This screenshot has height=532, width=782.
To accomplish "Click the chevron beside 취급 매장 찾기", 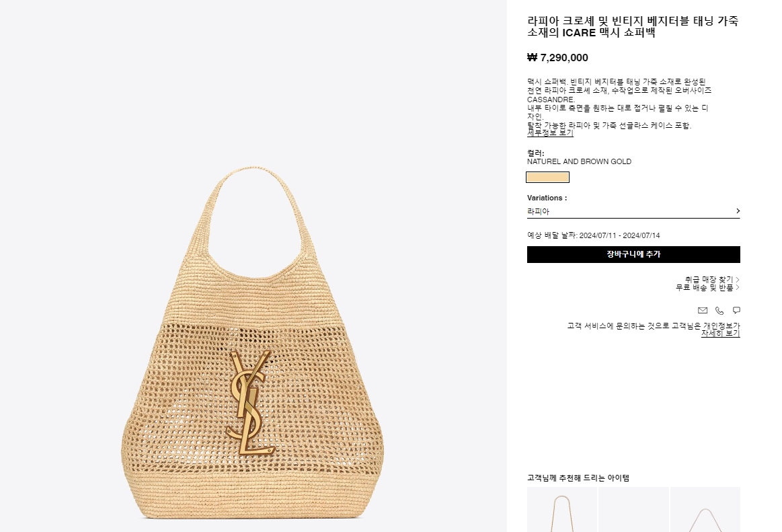I will [x=738, y=280].
